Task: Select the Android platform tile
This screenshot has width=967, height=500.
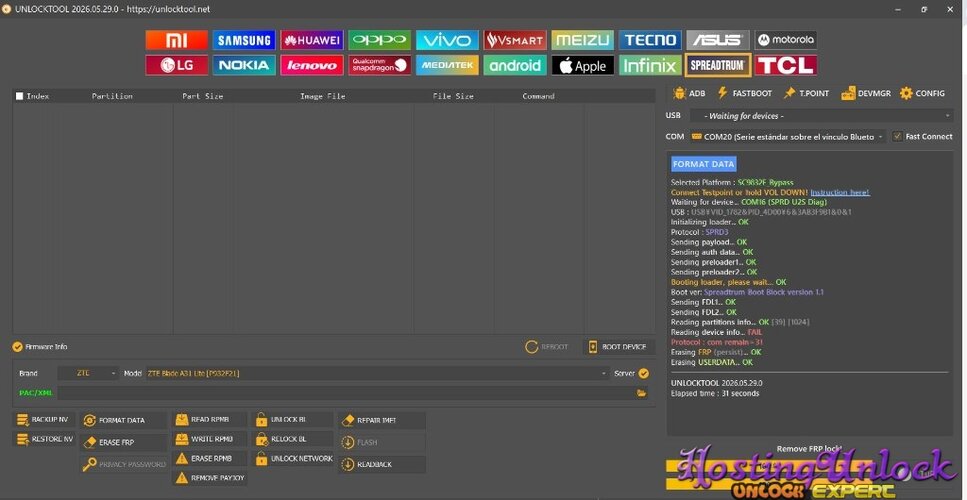Action: point(515,65)
